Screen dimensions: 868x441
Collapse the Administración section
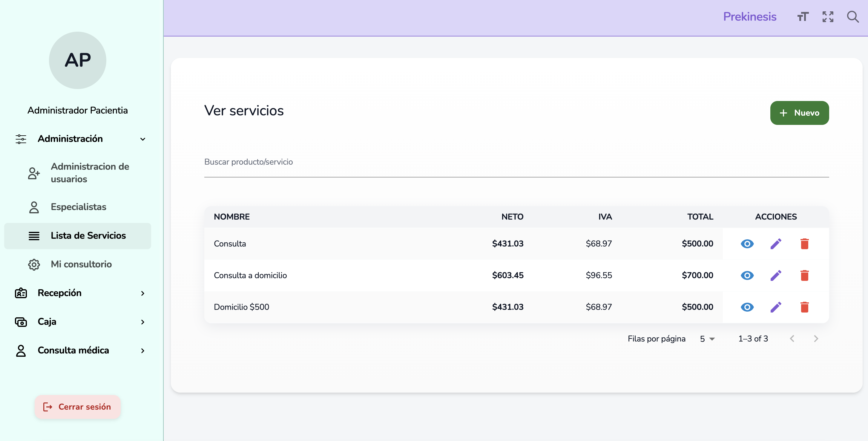coord(142,139)
